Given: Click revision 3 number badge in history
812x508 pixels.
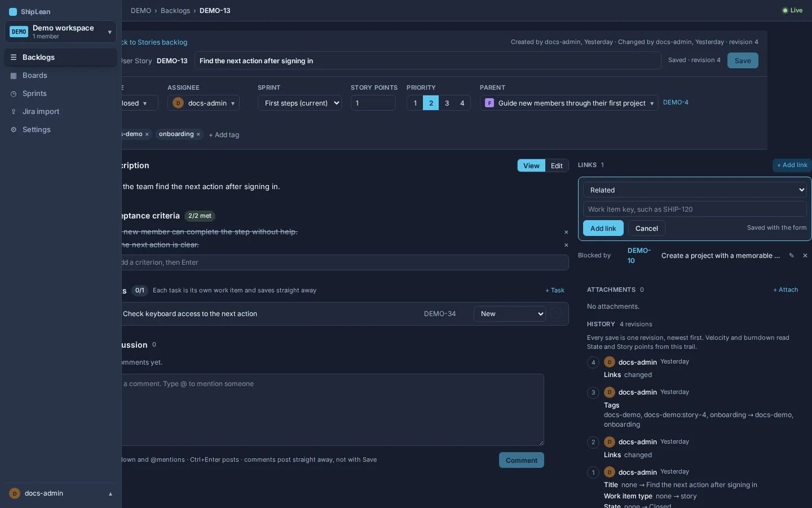Looking at the screenshot, I should tap(593, 392).
